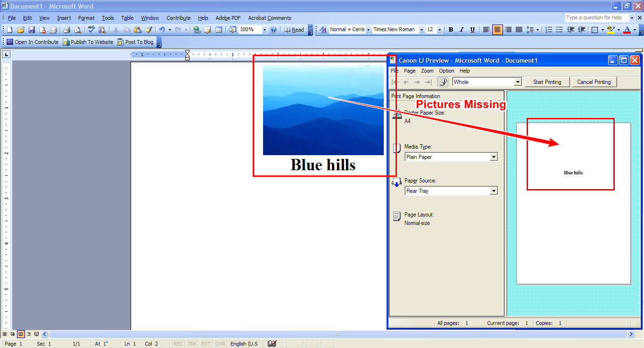
Task: Apply numbered list formatting
Action: (x=549, y=30)
